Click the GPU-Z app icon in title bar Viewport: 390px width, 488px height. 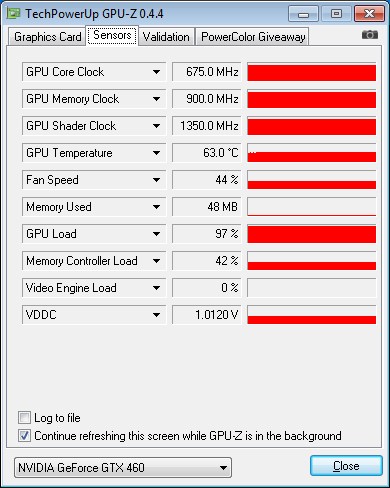pyautogui.click(x=14, y=13)
